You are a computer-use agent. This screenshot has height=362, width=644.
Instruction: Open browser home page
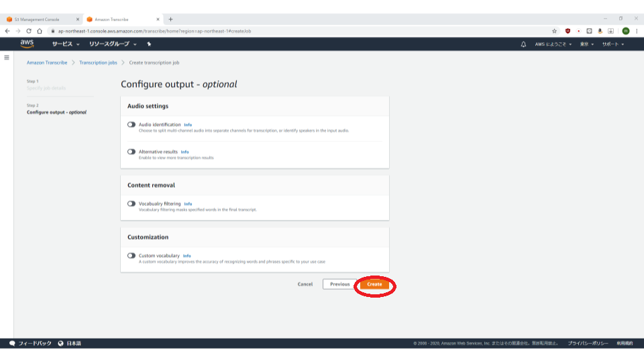pyautogui.click(x=40, y=32)
